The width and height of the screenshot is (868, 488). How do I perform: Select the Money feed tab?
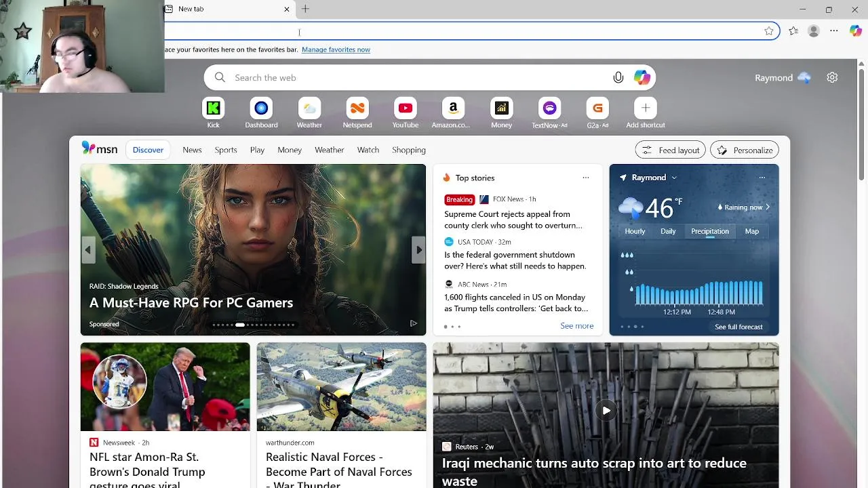click(290, 150)
